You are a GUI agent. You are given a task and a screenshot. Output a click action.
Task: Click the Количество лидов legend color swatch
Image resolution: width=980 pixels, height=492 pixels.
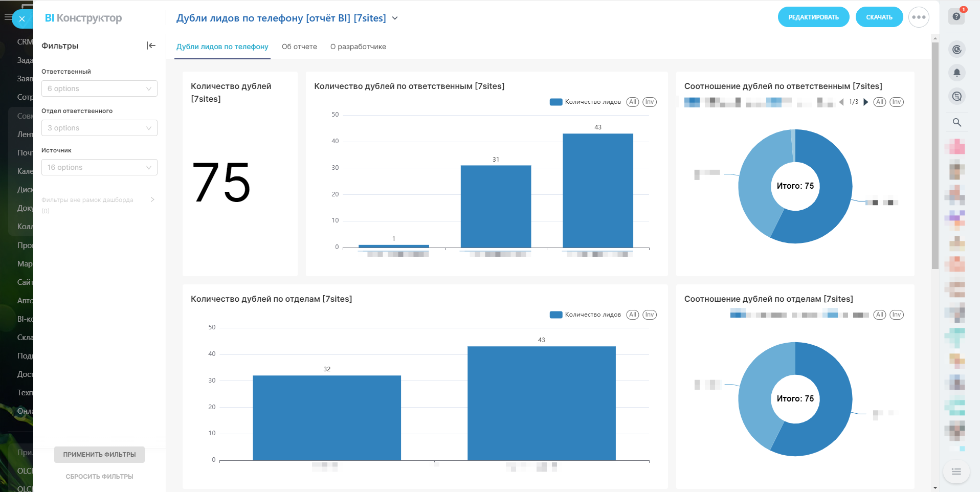coord(556,102)
